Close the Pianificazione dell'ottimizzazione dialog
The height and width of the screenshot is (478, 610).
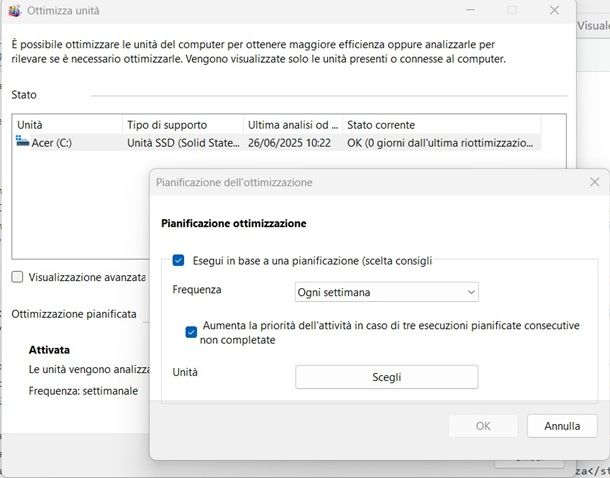[594, 182]
